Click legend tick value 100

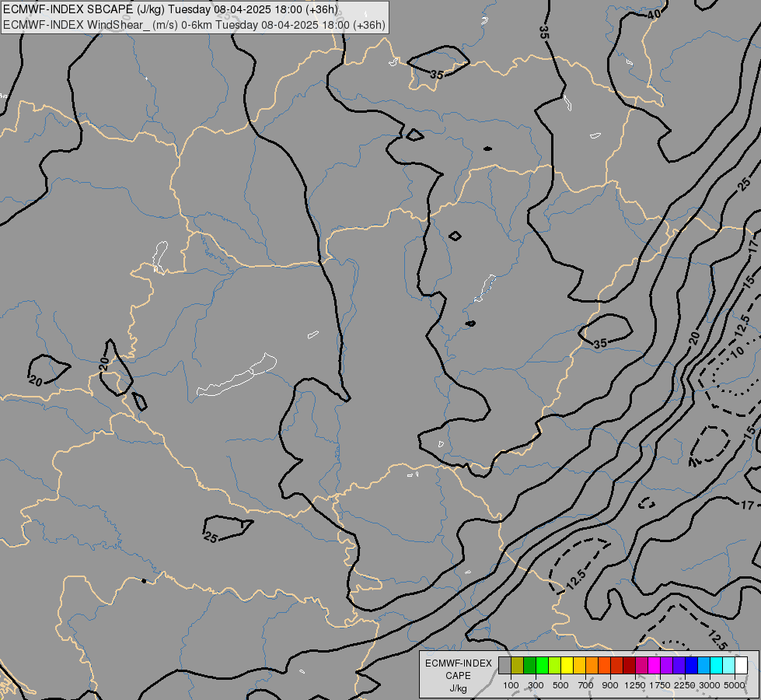coord(511,685)
